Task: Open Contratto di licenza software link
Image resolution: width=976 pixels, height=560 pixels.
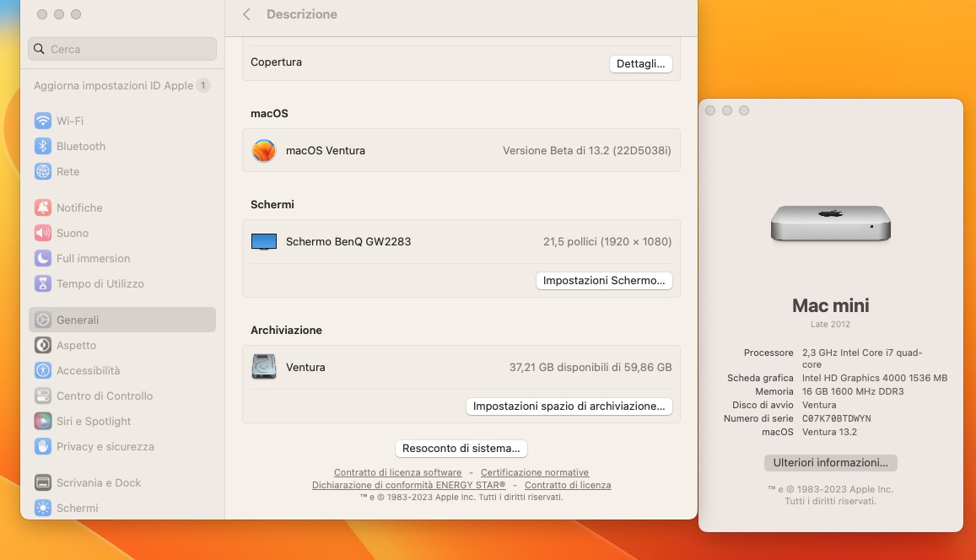Action: tap(398, 472)
